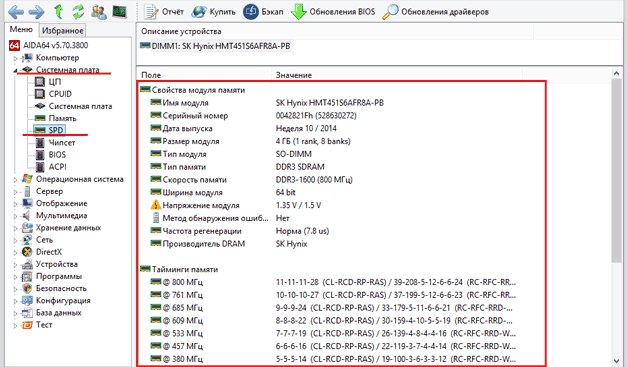This screenshot has width=628, height=367.
Task: Click the vertical scrollbar thumb
Action: click(x=617, y=171)
